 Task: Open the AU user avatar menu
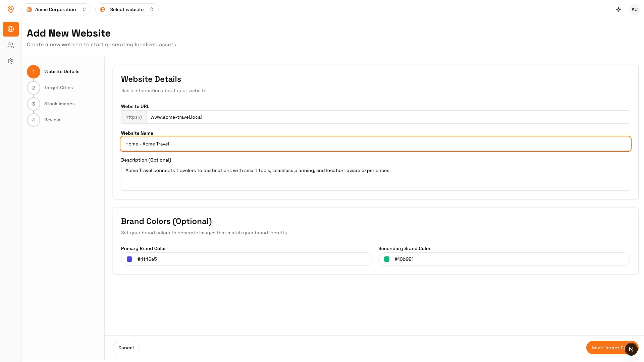click(x=634, y=9)
